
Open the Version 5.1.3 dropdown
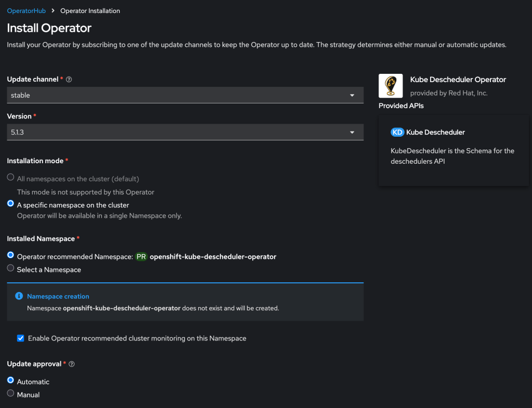[x=185, y=133]
